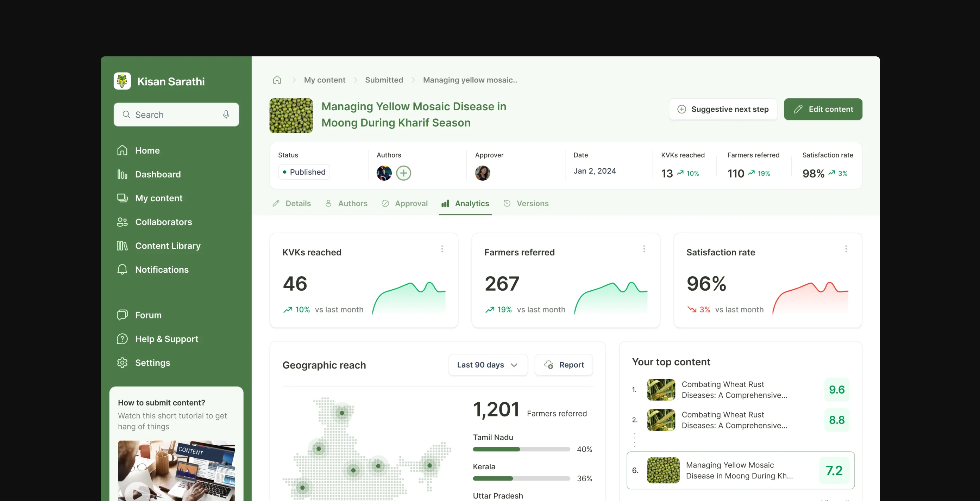Image resolution: width=980 pixels, height=501 pixels.
Task: Click the Settings gear icon
Action: tap(122, 363)
